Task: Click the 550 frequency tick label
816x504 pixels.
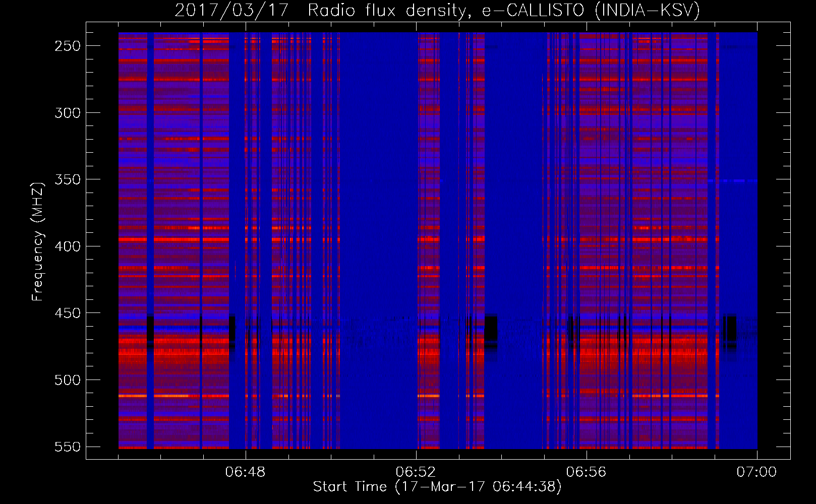Action: click(68, 447)
